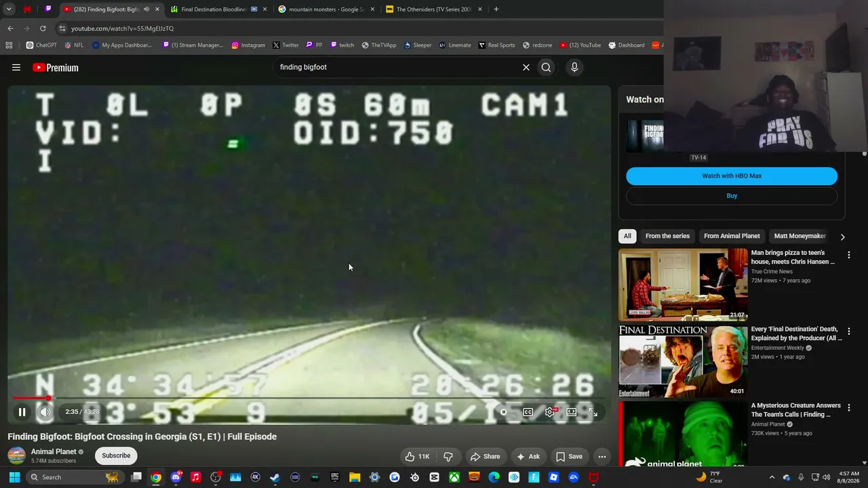Select the From the series chip
The width and height of the screenshot is (868, 488).
pos(667,236)
